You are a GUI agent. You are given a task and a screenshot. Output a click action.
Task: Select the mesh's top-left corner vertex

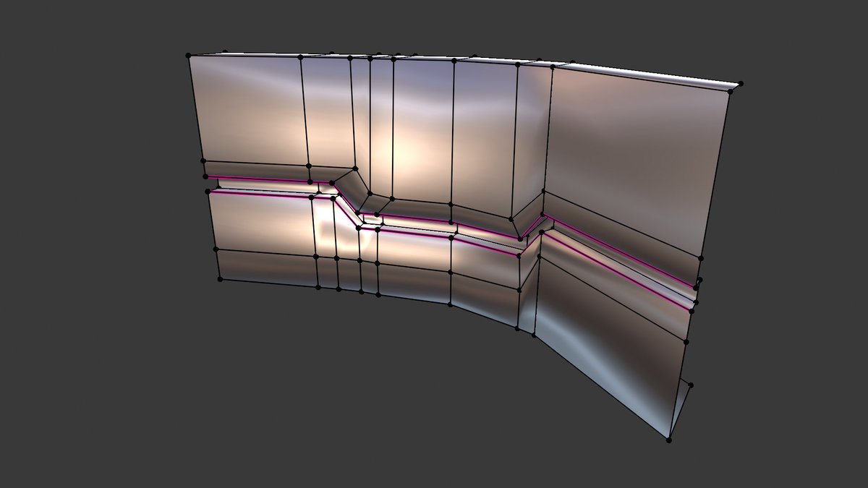188,55
